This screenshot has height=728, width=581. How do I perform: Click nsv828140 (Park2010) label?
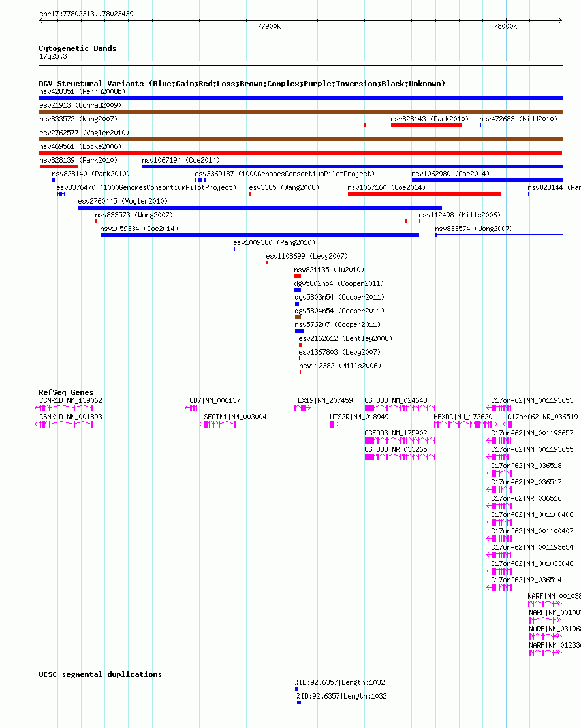click(91, 174)
